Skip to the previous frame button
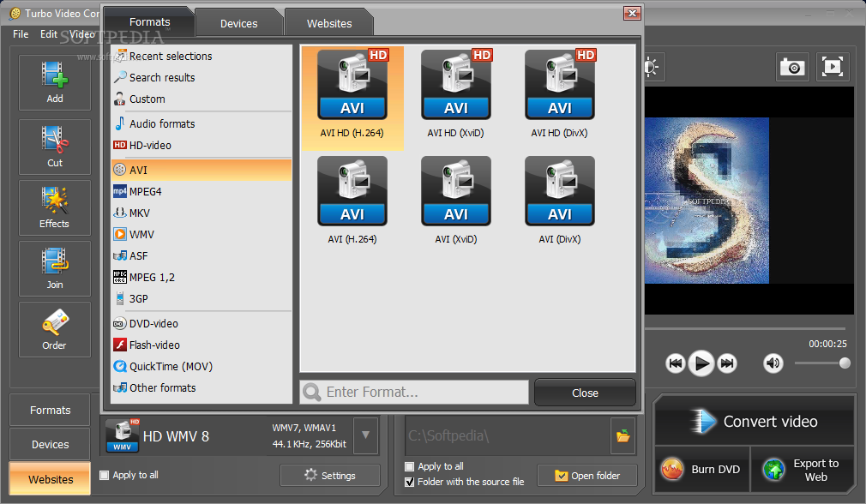 (x=676, y=363)
